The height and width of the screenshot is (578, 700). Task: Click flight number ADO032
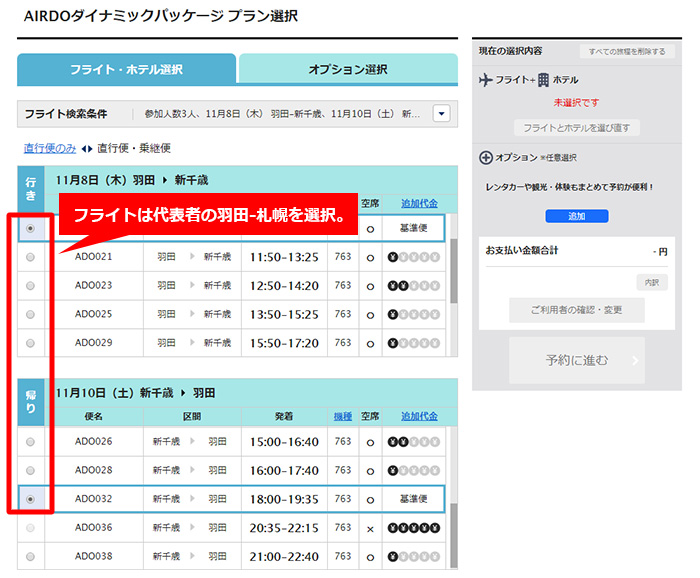(x=93, y=499)
